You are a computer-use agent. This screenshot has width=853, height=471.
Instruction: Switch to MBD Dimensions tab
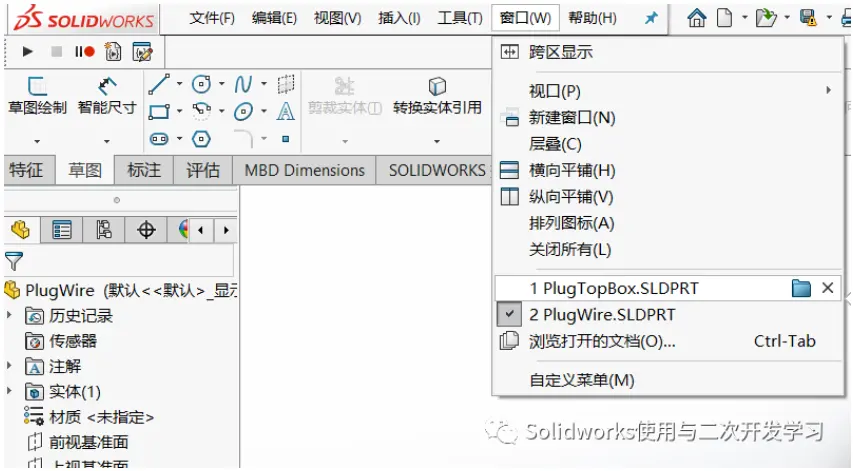click(x=304, y=170)
